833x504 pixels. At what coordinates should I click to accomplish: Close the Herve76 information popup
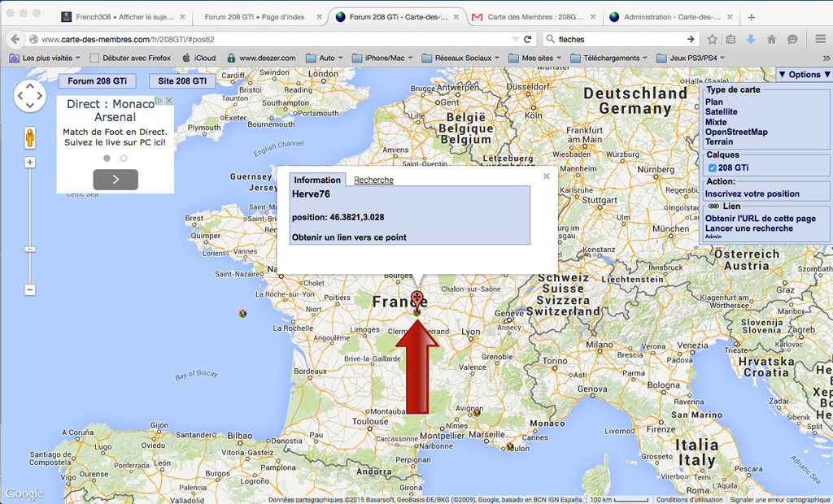tap(546, 176)
